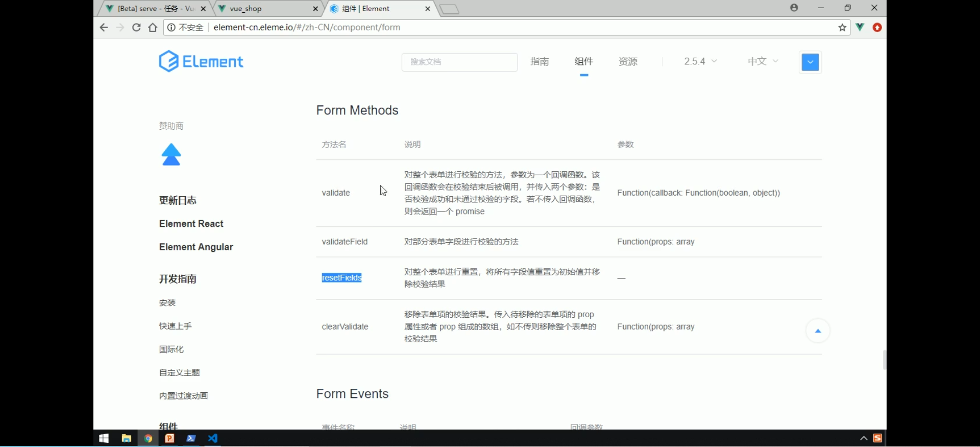Image resolution: width=980 pixels, height=447 pixels.
Task: Click the clearValidate method name
Action: pos(345,327)
